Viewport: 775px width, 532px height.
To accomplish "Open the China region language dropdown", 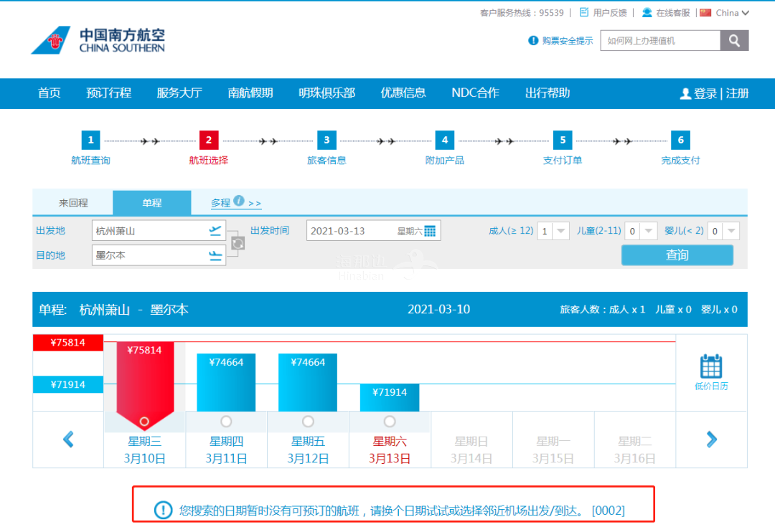I will pos(725,12).
